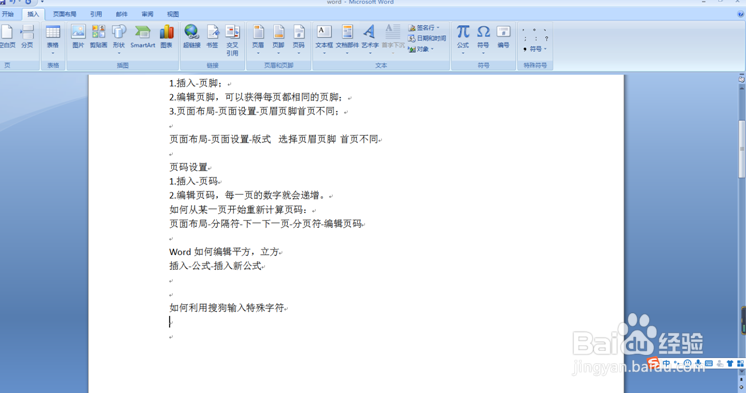747x393 pixels.
Task: Click the text "页码设置"
Action: pyautogui.click(x=189, y=167)
